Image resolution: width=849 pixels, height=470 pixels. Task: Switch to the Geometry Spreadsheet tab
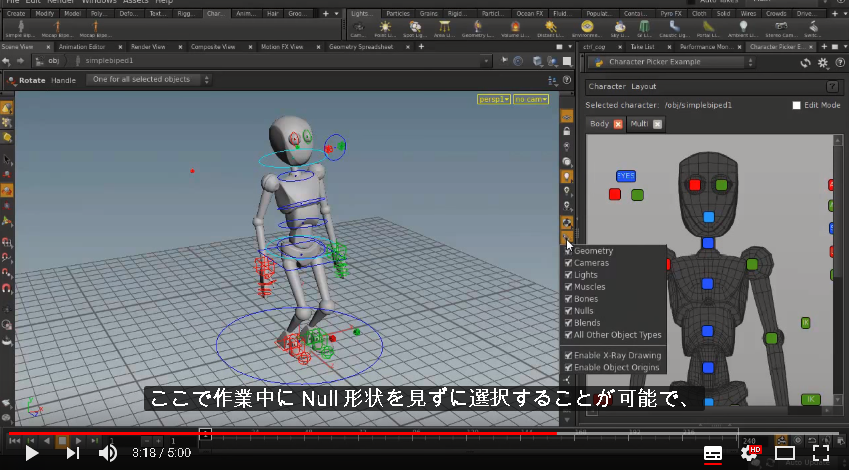(x=361, y=47)
